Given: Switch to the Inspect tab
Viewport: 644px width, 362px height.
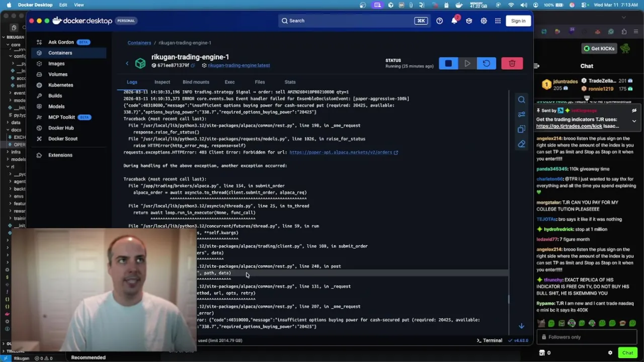Looking at the screenshot, I should [x=162, y=82].
